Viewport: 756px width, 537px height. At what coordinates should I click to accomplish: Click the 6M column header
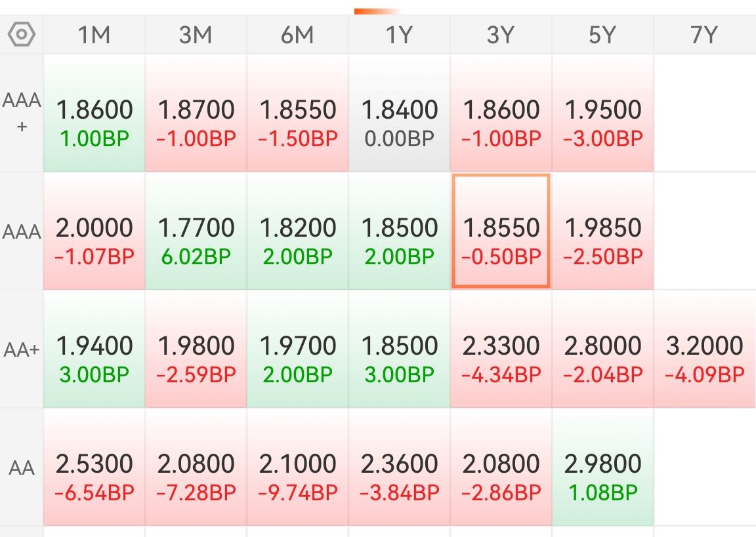click(297, 35)
